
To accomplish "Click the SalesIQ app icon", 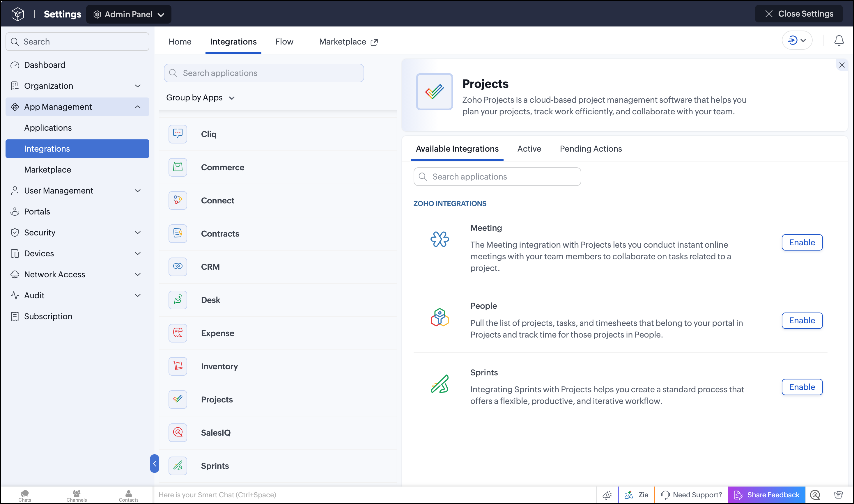I will pos(178,432).
